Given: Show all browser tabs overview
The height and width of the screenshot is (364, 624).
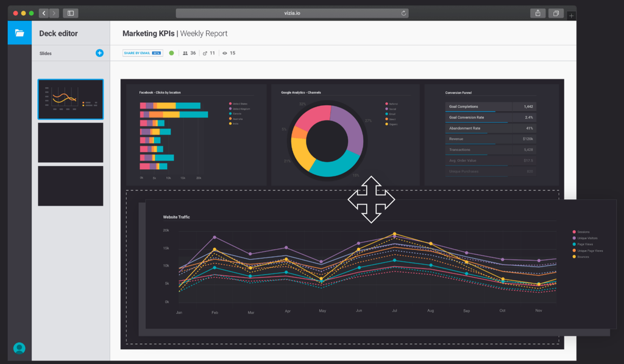Looking at the screenshot, I should tap(556, 13).
